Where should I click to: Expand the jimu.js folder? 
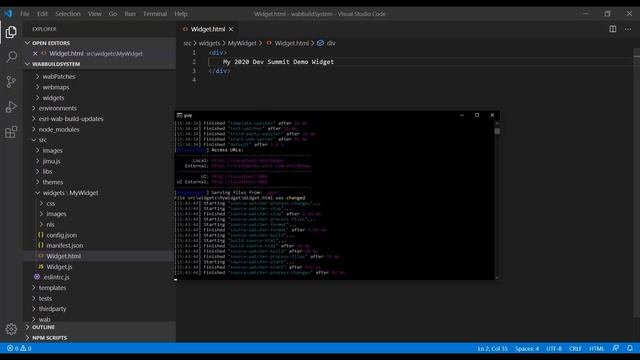click(x=51, y=161)
